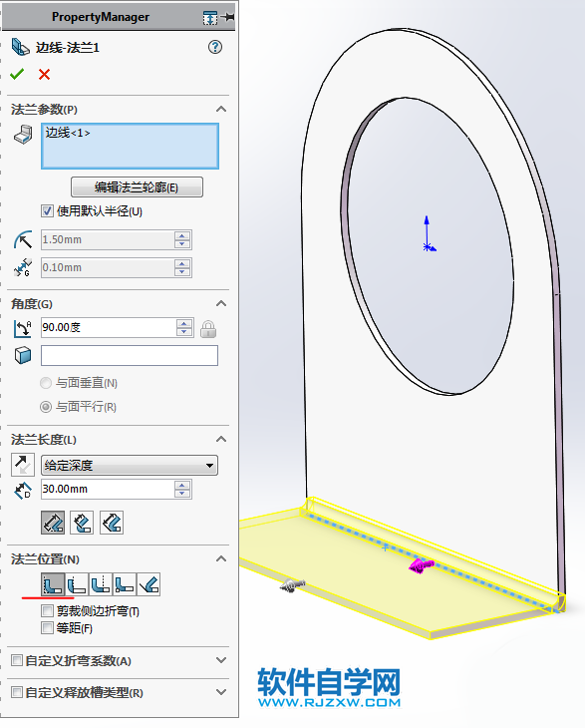
Task: Click the 30.00mm flange length field
Action: [x=108, y=490]
